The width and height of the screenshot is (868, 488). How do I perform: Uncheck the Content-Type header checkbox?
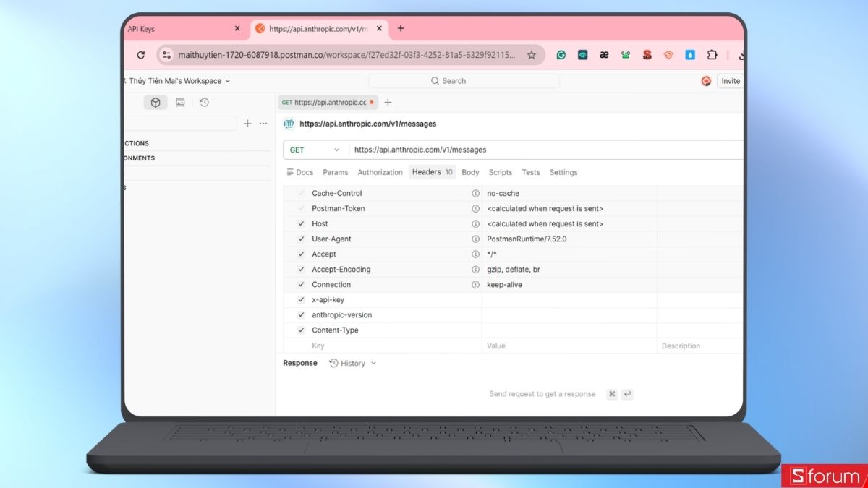pos(301,330)
